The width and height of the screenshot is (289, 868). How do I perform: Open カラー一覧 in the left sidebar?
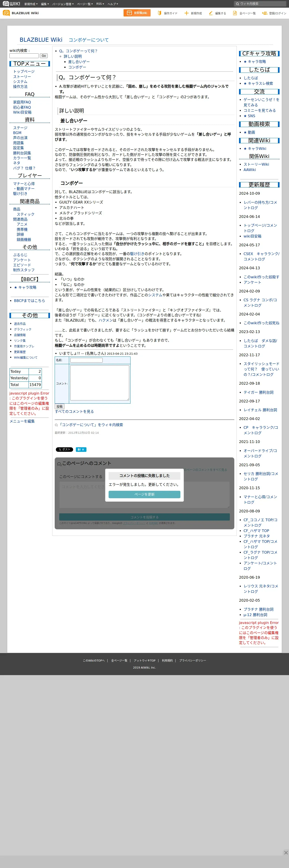tap(22, 158)
